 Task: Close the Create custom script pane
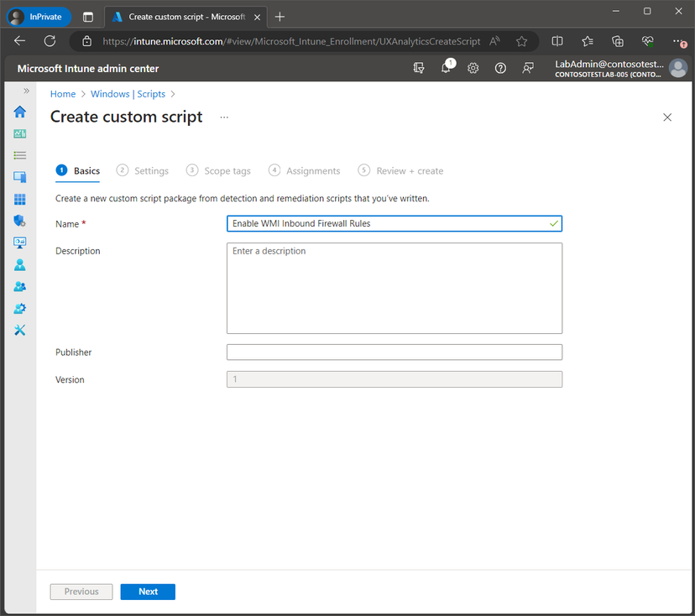667,117
